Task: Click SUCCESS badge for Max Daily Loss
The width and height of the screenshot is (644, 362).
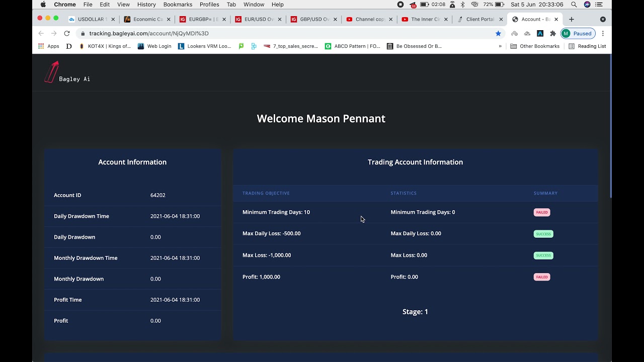Action: click(x=543, y=234)
